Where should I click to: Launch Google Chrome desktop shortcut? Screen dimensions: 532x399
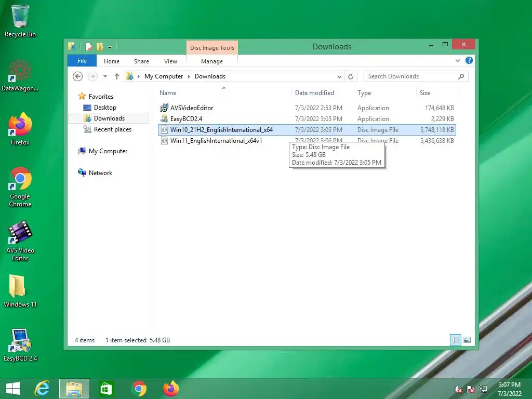point(20,187)
